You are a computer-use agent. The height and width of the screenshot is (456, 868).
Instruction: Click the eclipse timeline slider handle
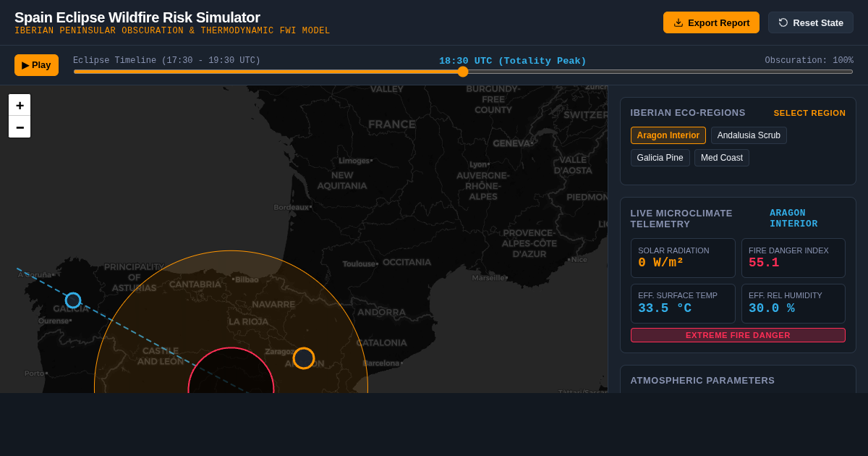pyautogui.click(x=463, y=72)
